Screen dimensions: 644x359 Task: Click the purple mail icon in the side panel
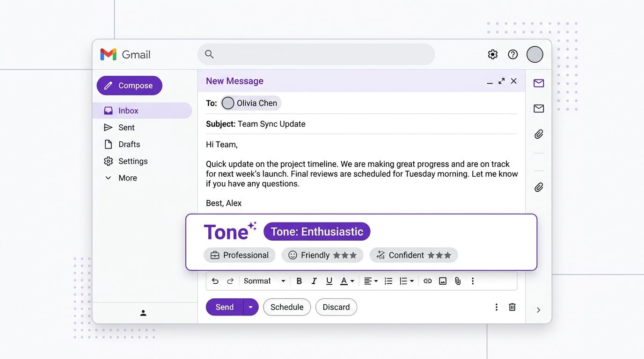(539, 83)
